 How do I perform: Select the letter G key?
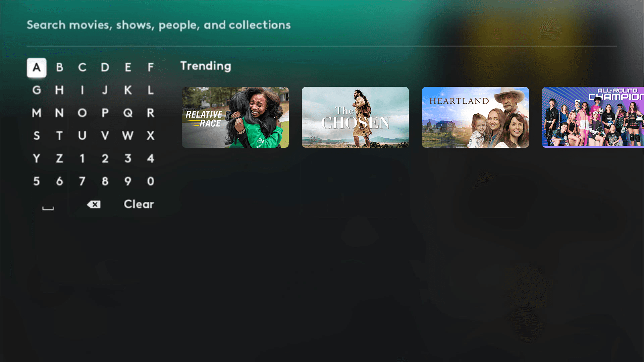37,90
